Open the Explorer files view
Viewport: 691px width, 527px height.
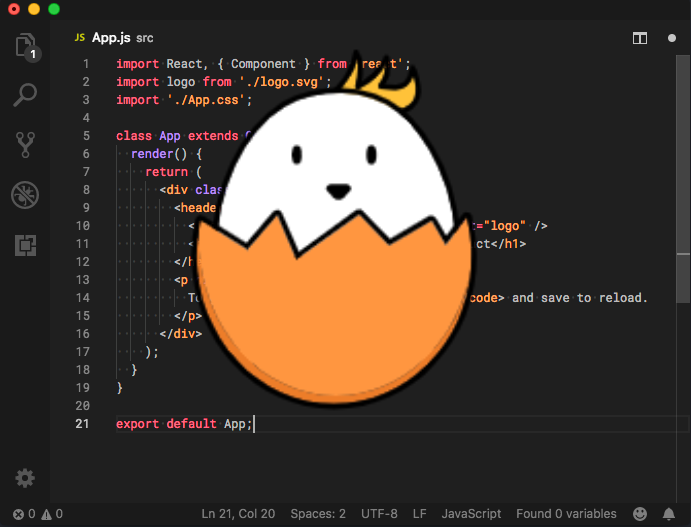(x=26, y=47)
